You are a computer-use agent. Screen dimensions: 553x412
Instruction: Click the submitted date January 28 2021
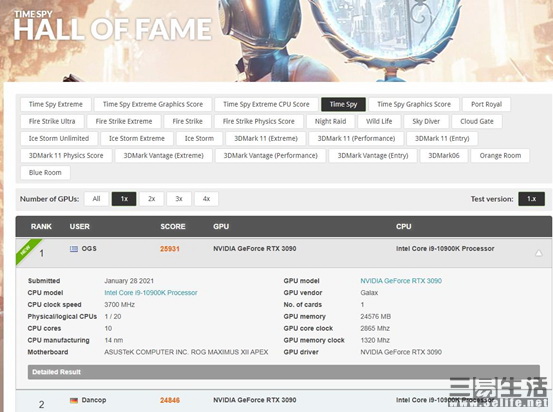tap(129, 281)
